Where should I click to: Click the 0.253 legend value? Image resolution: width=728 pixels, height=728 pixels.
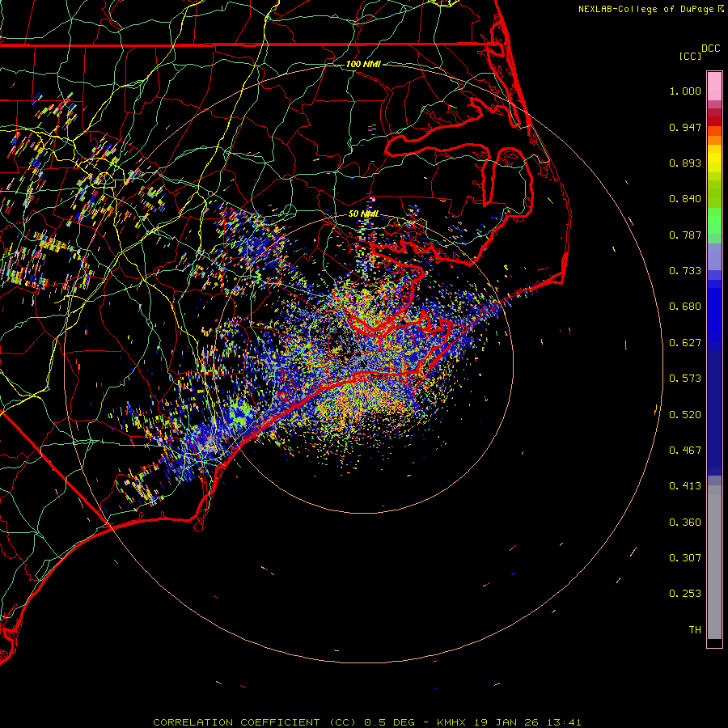(685, 594)
